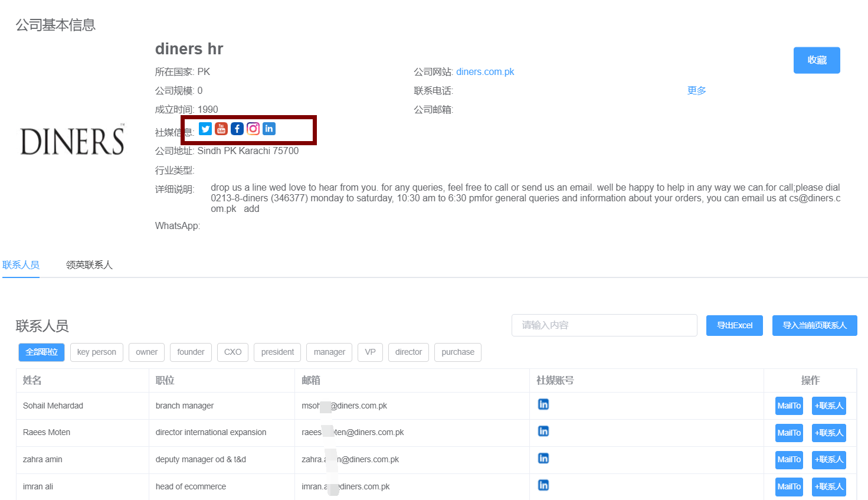Click Sohail Mehardad's email address
The image size is (868, 500).
click(345, 406)
